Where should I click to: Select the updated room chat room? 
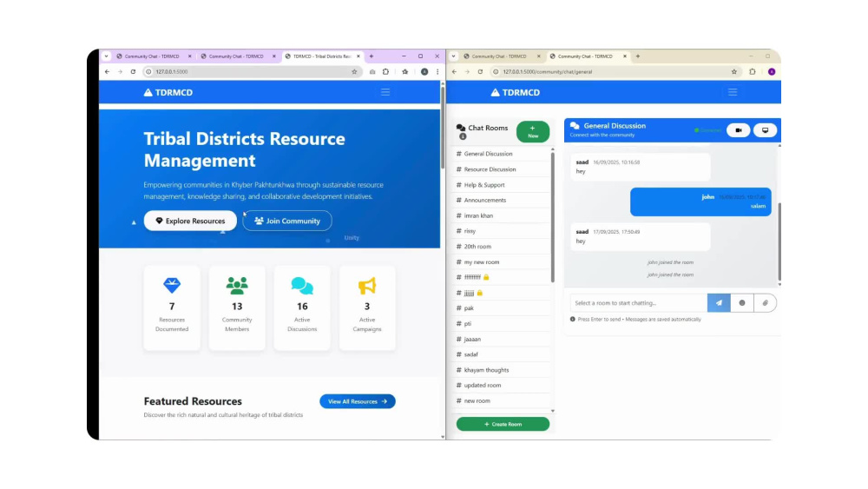pos(502,385)
